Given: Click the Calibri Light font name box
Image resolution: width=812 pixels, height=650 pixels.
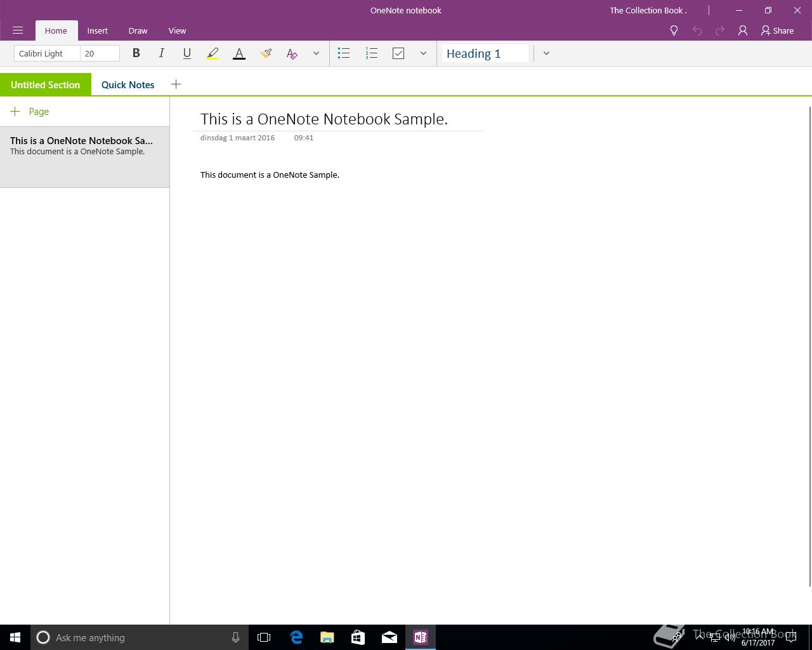Looking at the screenshot, I should (47, 53).
